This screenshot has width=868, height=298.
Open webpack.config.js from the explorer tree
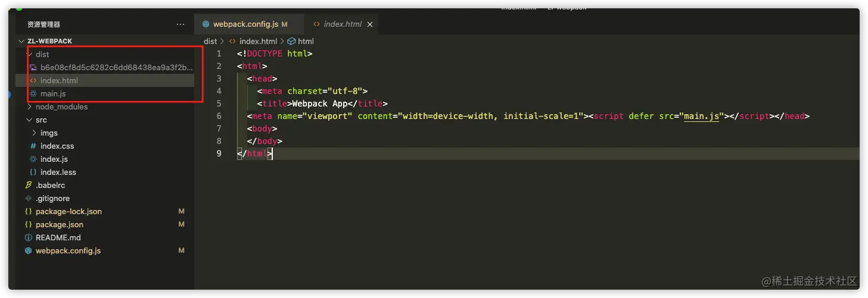click(68, 250)
